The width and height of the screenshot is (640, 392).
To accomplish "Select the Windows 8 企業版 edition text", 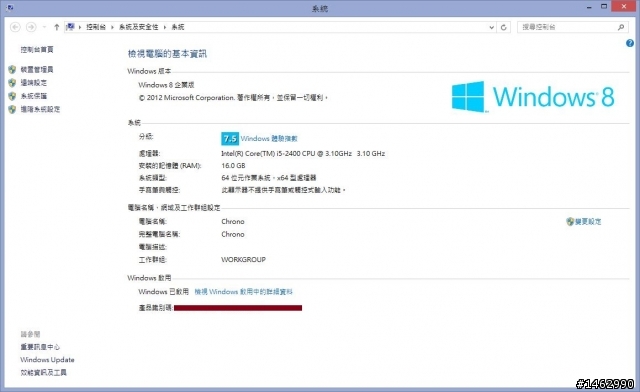I will click(166, 85).
